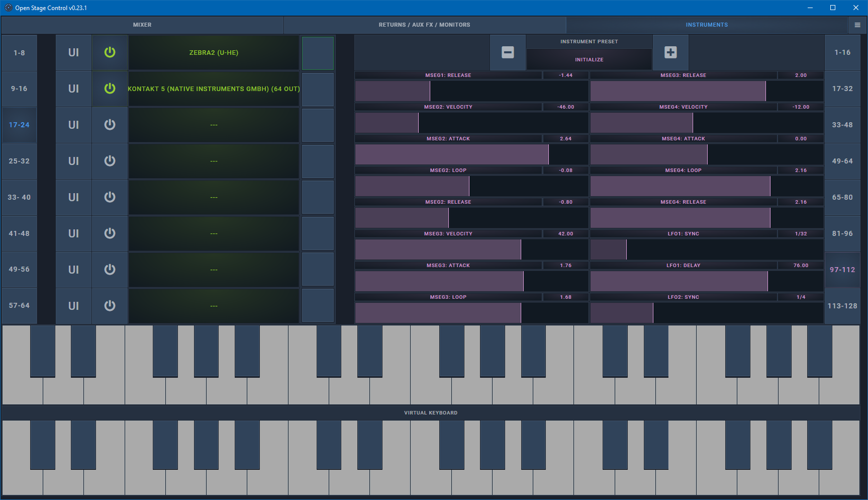
Task: Enable power button in 41-48 row
Action: [x=110, y=233]
